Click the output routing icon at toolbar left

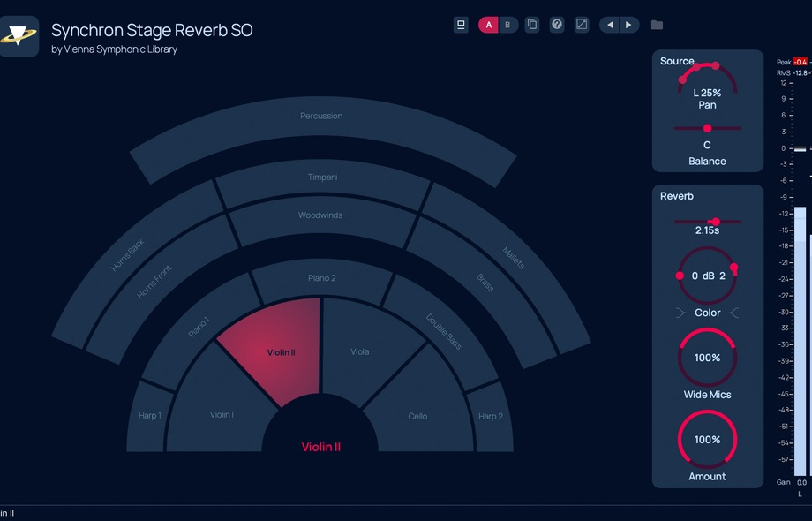[x=461, y=25]
